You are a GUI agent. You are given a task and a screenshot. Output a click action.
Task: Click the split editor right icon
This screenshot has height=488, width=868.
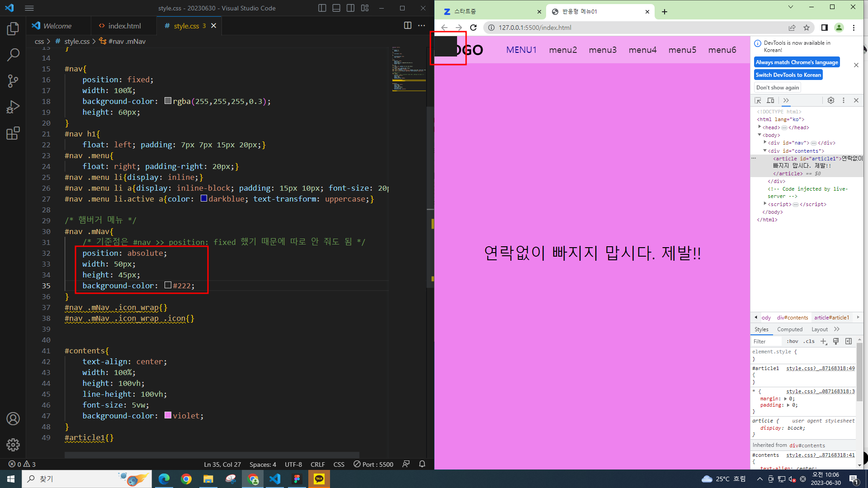click(407, 26)
